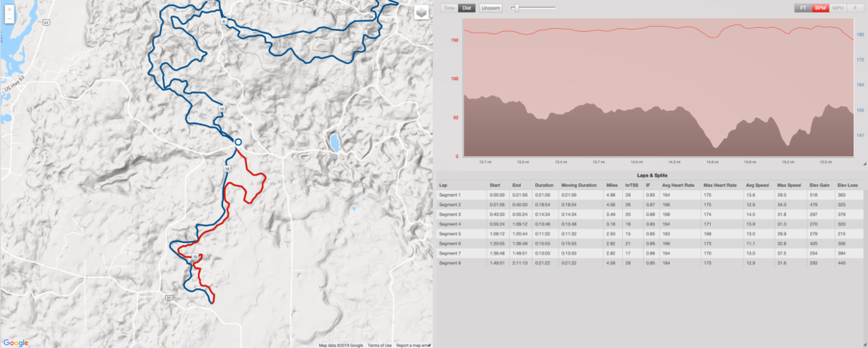Viewport: 868px width, 348px height.
Task: Toggle the F temperature channel
Action: tap(854, 9)
